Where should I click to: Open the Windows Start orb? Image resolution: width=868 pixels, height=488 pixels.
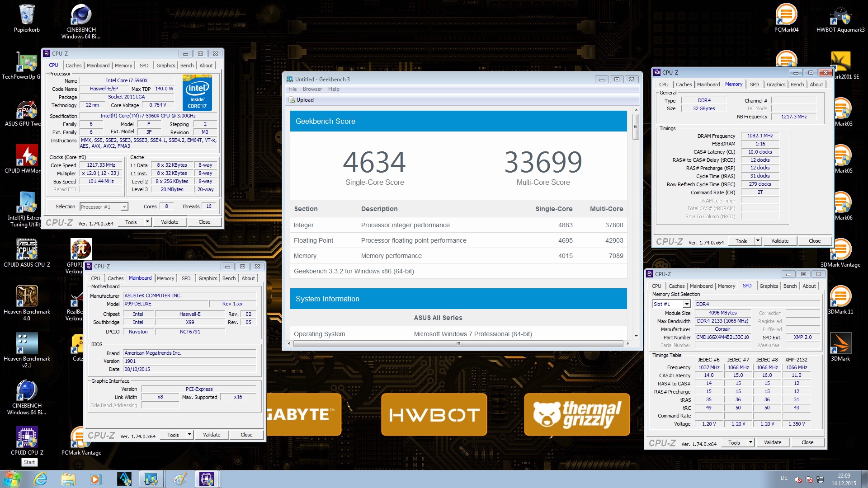[12, 479]
